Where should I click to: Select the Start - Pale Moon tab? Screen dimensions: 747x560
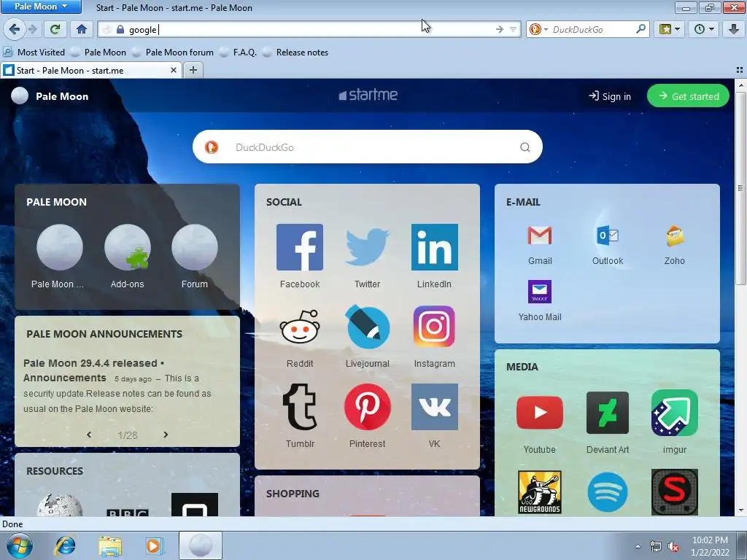coord(90,71)
